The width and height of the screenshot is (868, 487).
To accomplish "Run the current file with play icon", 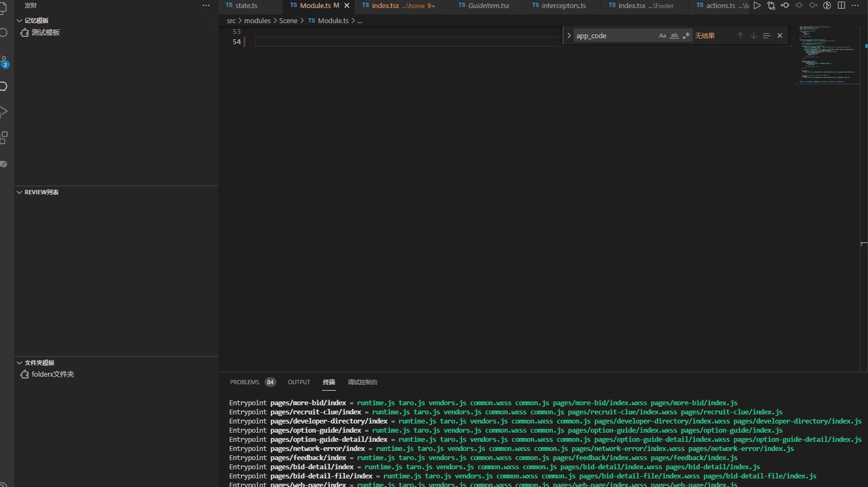I will 757,5.
